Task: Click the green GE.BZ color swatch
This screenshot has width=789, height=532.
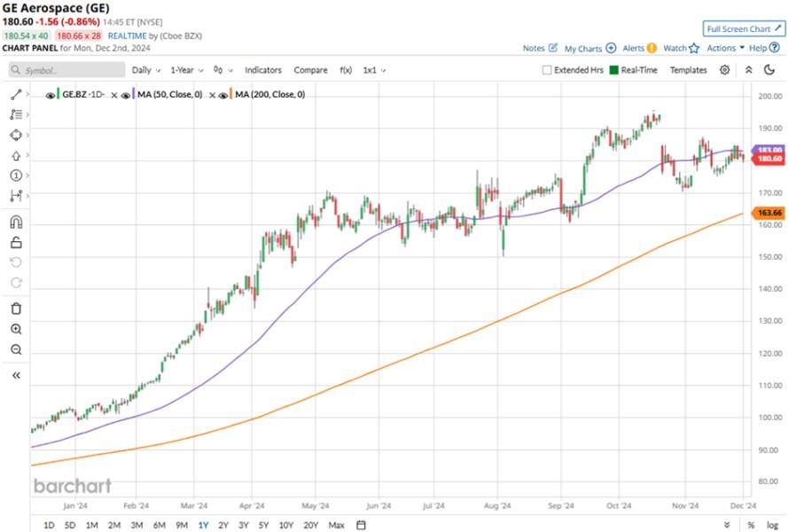Action: point(58,94)
